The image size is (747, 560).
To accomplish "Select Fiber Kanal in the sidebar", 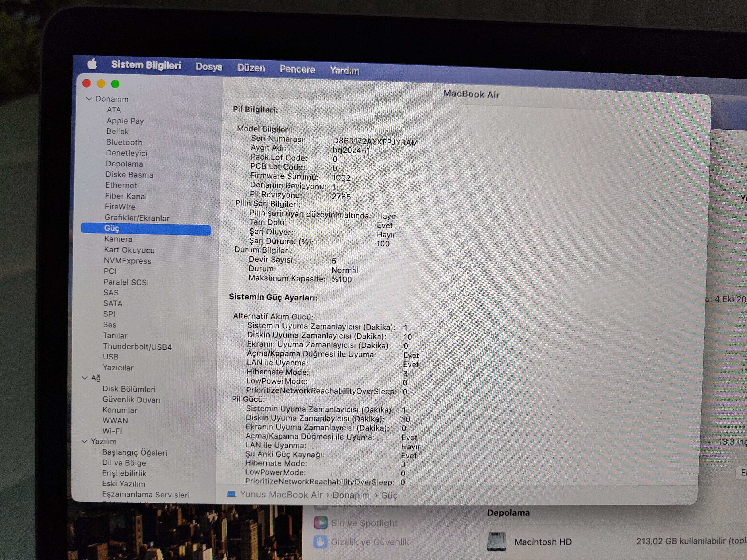I will [126, 196].
